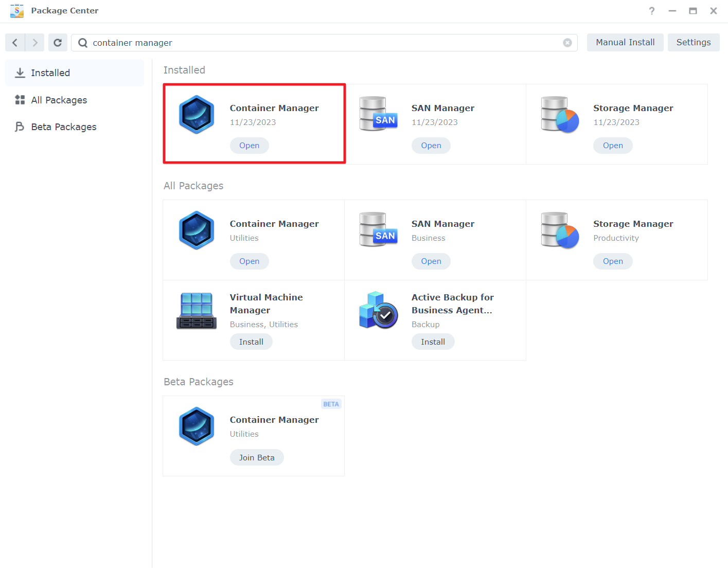Screen dimensions: 728x572
Task: Click SAN Manager title in All Packages
Action: (x=443, y=224)
